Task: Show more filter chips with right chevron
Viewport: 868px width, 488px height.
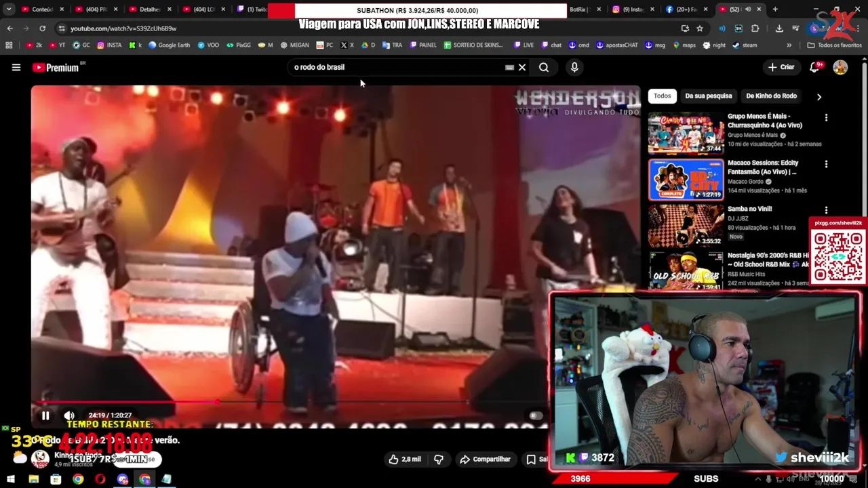Action: coord(818,96)
